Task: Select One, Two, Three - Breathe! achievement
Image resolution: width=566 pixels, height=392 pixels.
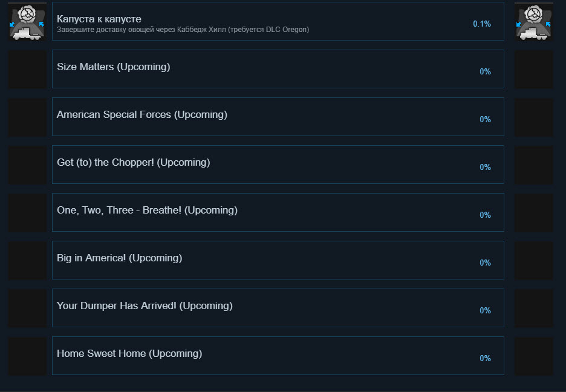Action: click(x=278, y=212)
